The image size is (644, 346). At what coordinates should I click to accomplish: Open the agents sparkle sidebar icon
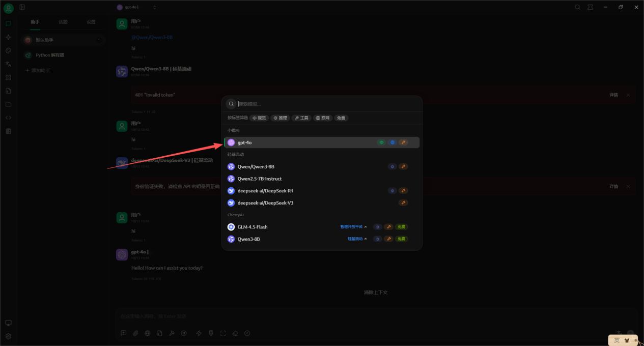click(x=8, y=37)
